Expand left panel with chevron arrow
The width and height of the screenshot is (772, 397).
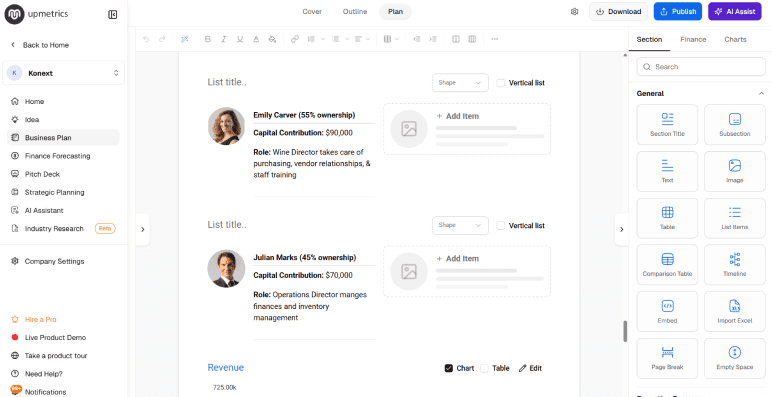(143, 229)
